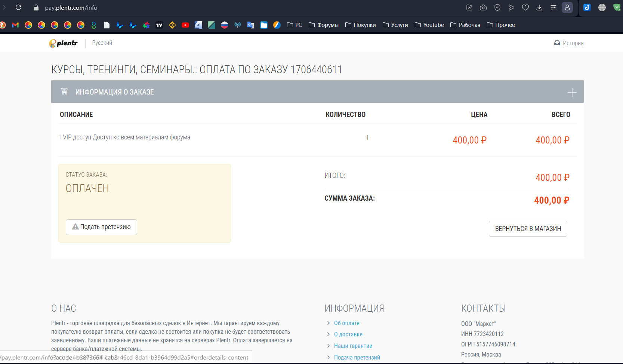Add the page to bookmarks with the heart icon
Viewport: 623px width, 364px height.
pyautogui.click(x=525, y=7)
